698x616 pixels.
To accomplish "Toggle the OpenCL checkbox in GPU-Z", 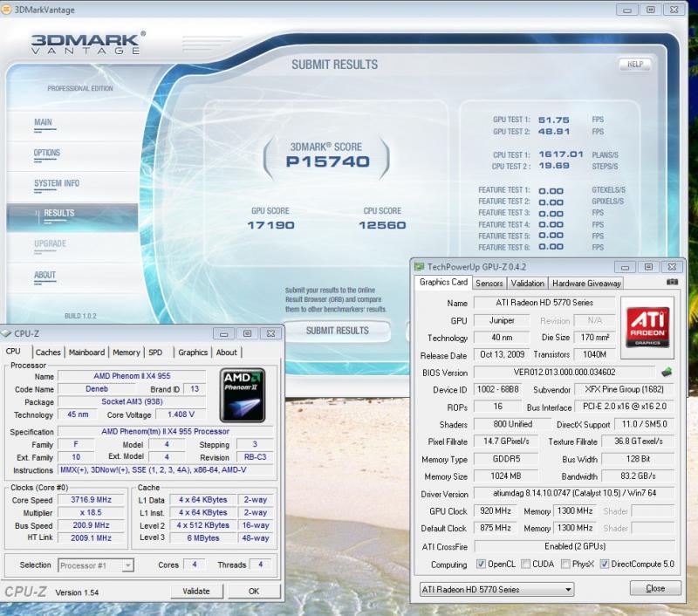I will click(x=481, y=564).
